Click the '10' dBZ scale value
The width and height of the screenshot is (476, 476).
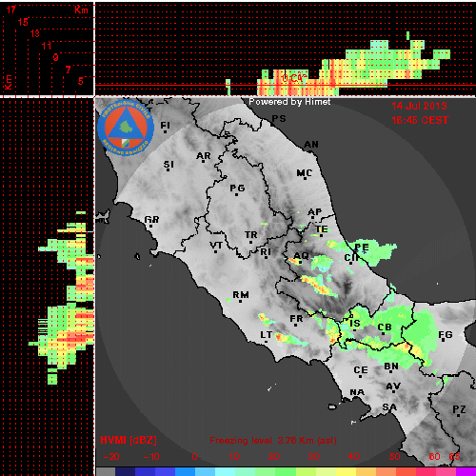pos(234,457)
